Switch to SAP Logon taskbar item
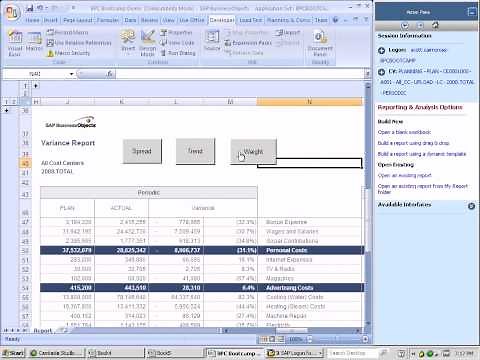 tap(295, 353)
